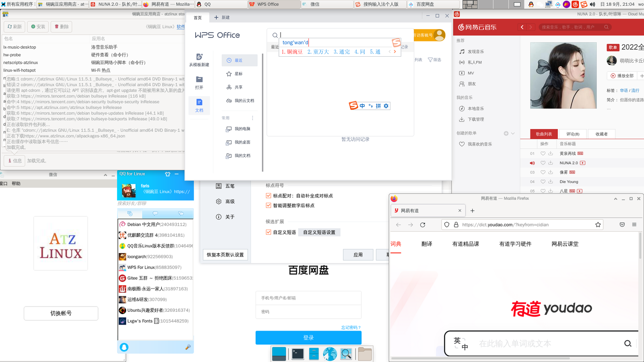Click phone/username field in Baidu Netdisk
Image resolution: width=644 pixels, height=362 pixels.
click(x=308, y=298)
